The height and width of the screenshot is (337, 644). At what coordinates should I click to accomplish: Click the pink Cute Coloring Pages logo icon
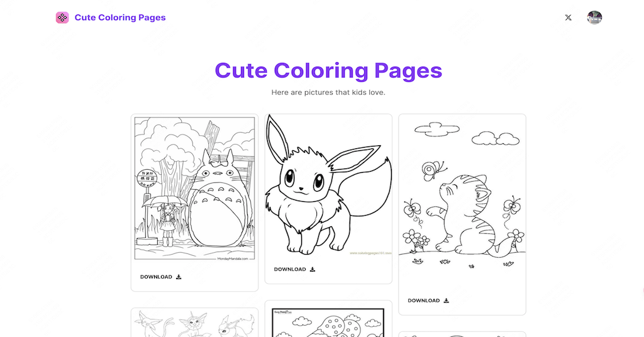(x=62, y=17)
